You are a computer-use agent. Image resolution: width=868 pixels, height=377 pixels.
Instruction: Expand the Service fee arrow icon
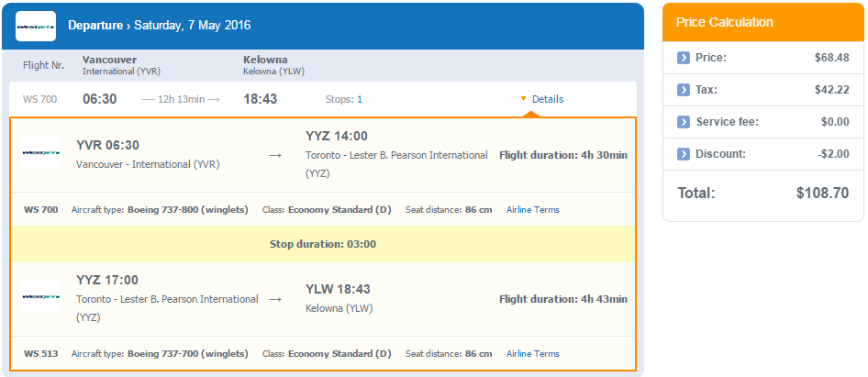click(x=683, y=122)
